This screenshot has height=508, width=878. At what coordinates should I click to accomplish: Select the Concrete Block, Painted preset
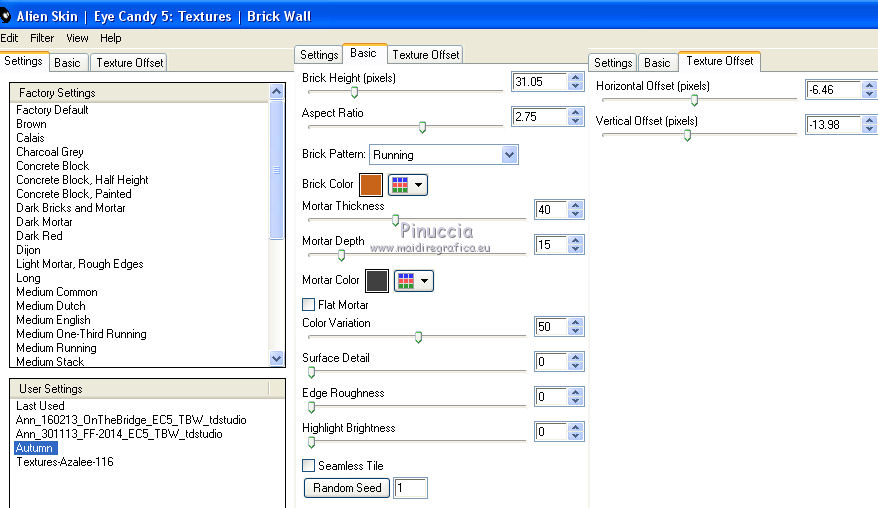pos(74,194)
